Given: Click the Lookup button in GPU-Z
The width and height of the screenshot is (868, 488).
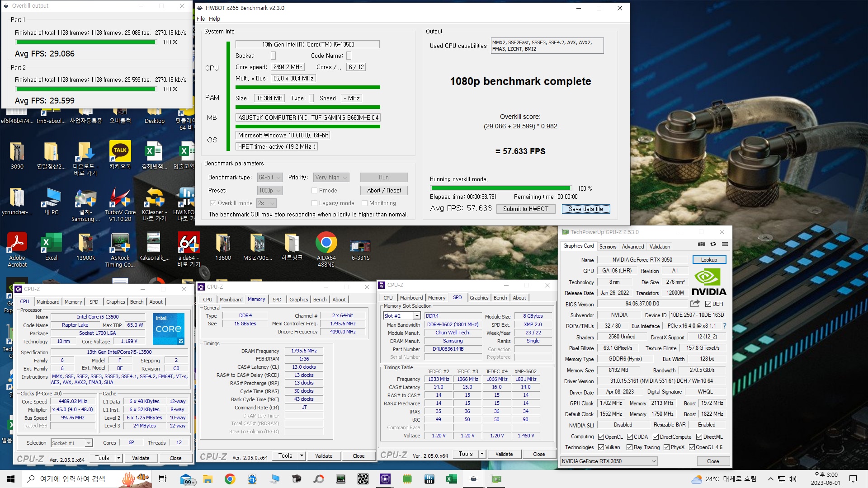Looking at the screenshot, I should [709, 260].
